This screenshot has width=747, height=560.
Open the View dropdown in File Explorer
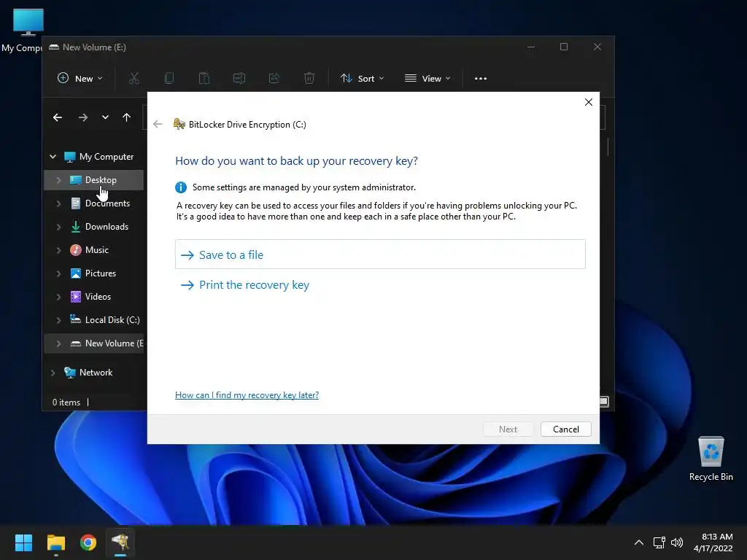coord(427,79)
